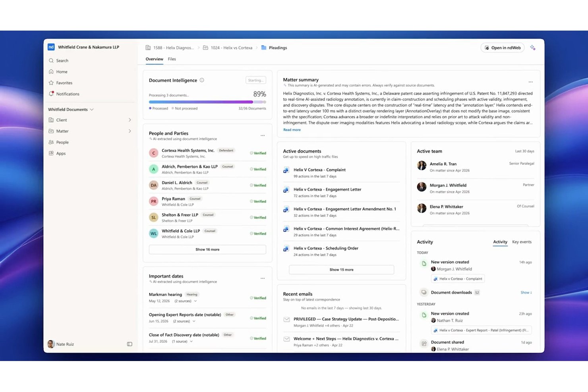The image size is (588, 392).
Task: Open Expert Report Patel activity chip
Action: [481, 330]
